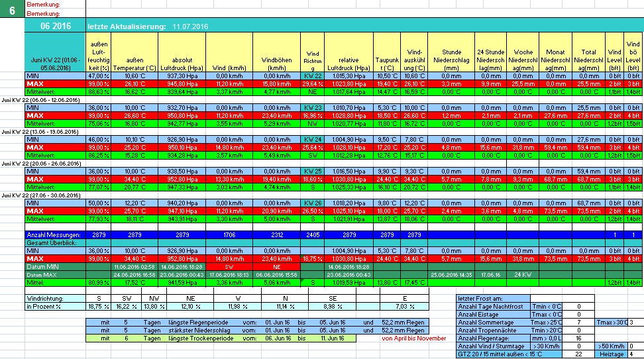The height and width of the screenshot is (359, 644).
Task: Select the measurement count '2405'
Action: [313, 235]
